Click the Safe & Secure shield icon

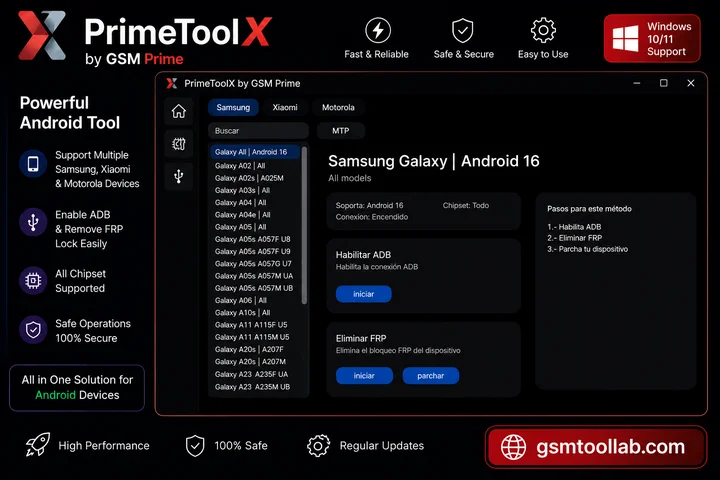pyautogui.click(x=462, y=30)
